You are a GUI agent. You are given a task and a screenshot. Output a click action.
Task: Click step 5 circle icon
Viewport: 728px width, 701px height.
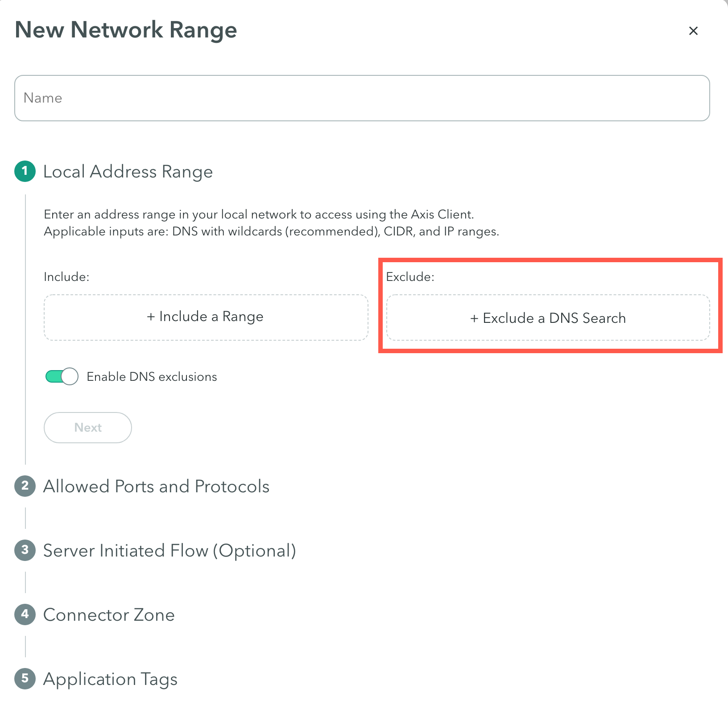pos(25,679)
